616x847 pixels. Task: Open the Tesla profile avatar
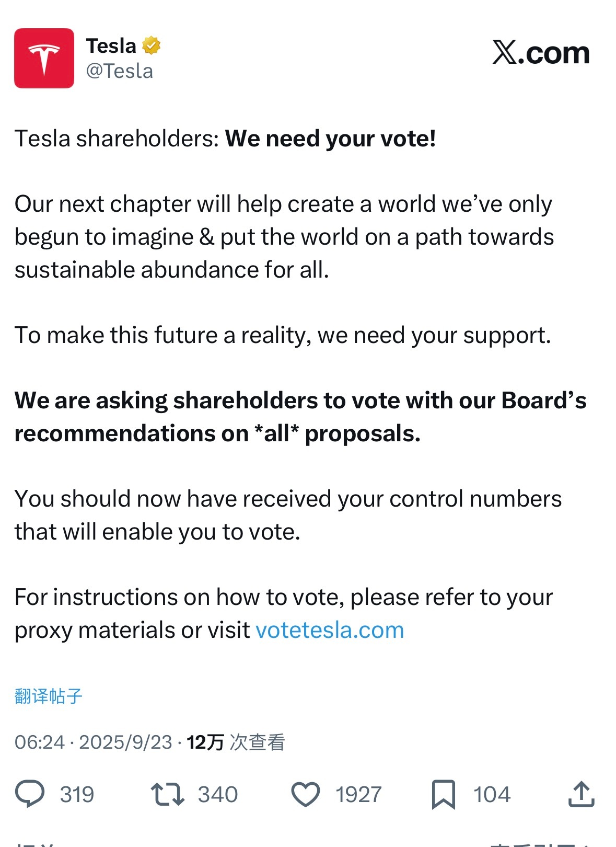[44, 58]
